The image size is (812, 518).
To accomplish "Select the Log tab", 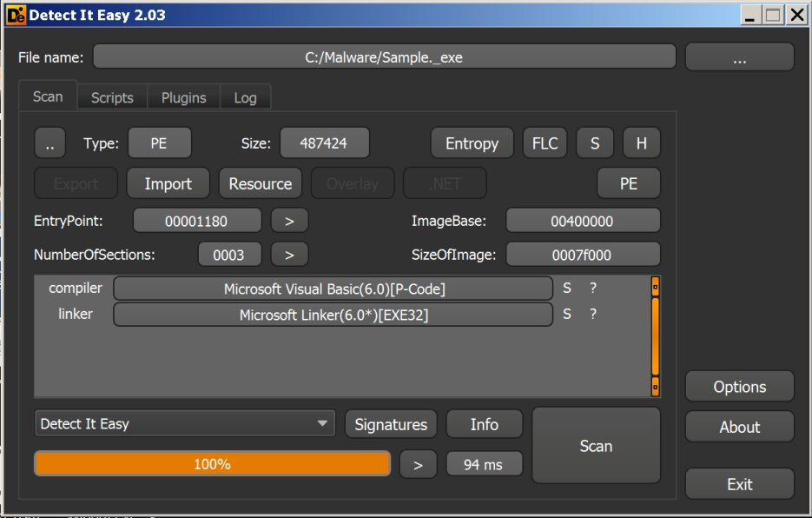I will tap(245, 97).
